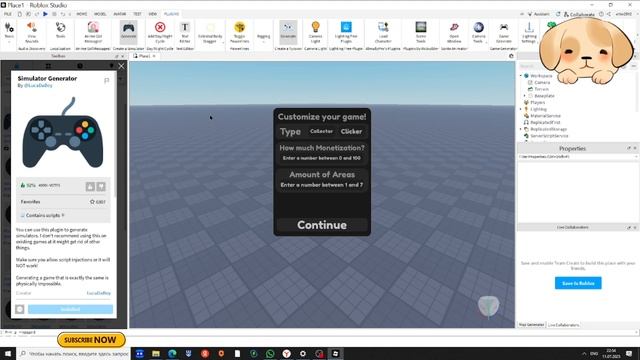The height and width of the screenshot is (360, 640).
Task: Switch to the AVATAR ribbon tab
Action: pyautogui.click(x=120, y=14)
